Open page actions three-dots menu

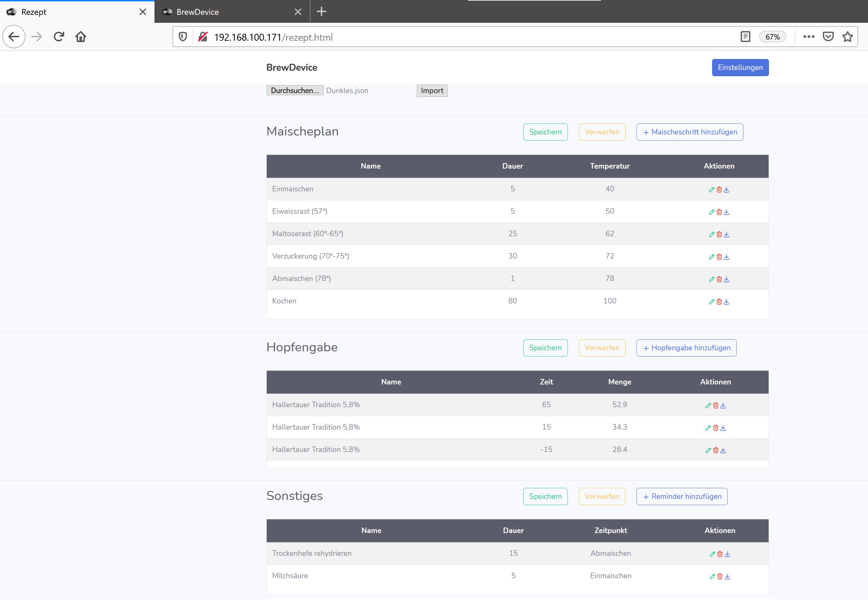pyautogui.click(x=808, y=37)
